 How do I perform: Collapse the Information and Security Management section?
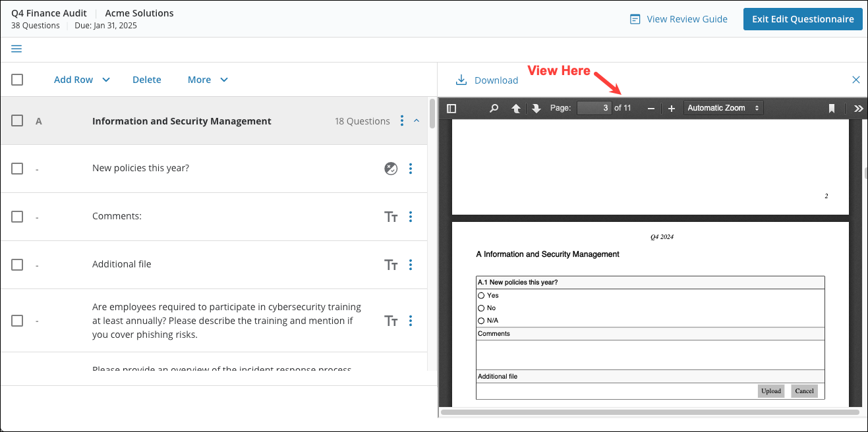(417, 121)
